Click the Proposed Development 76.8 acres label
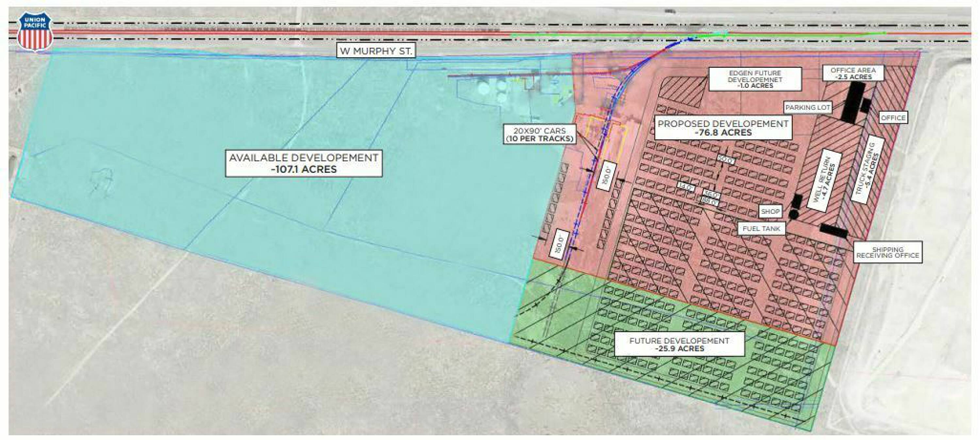This screenshot has width=980, height=440. coord(723,128)
